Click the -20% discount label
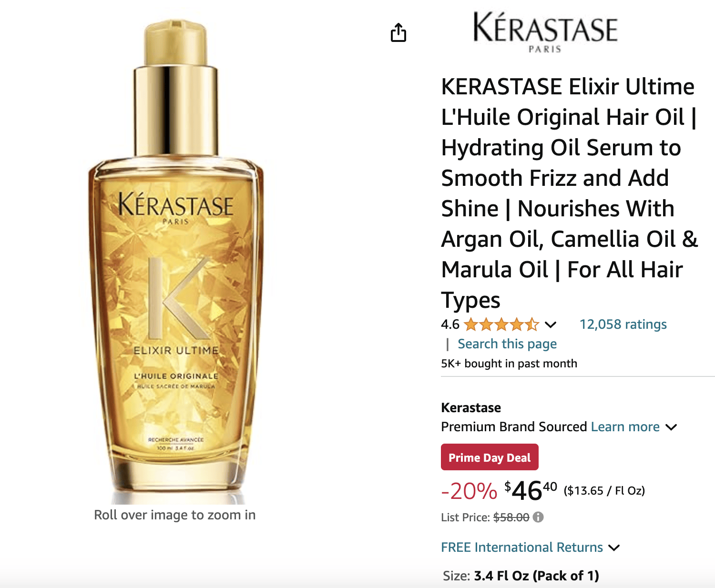 coord(469,491)
